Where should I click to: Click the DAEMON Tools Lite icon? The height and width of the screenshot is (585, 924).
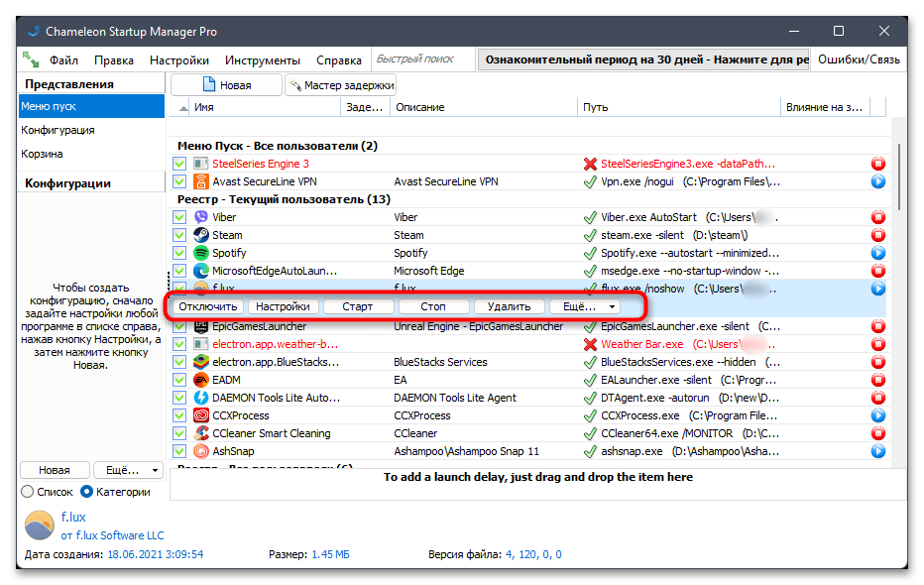coord(201,398)
